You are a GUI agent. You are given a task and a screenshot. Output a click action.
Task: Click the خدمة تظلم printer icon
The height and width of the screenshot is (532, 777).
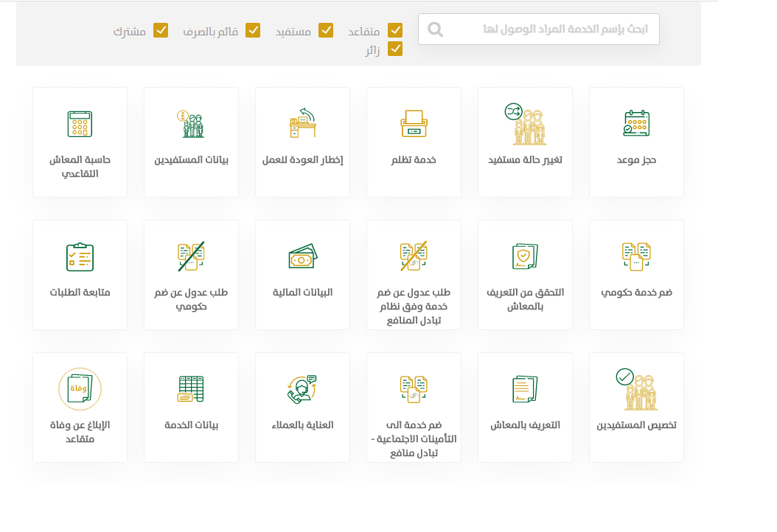click(x=414, y=123)
